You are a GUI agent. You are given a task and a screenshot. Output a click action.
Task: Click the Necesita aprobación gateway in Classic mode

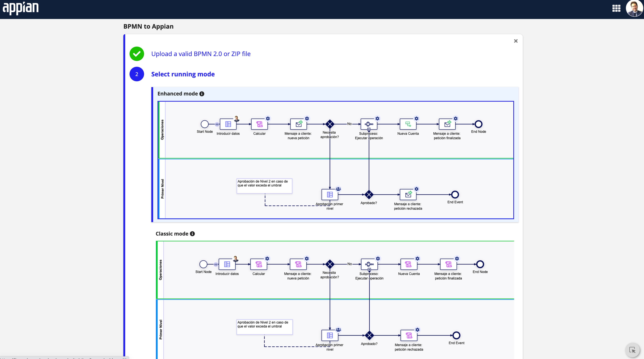tap(330, 264)
